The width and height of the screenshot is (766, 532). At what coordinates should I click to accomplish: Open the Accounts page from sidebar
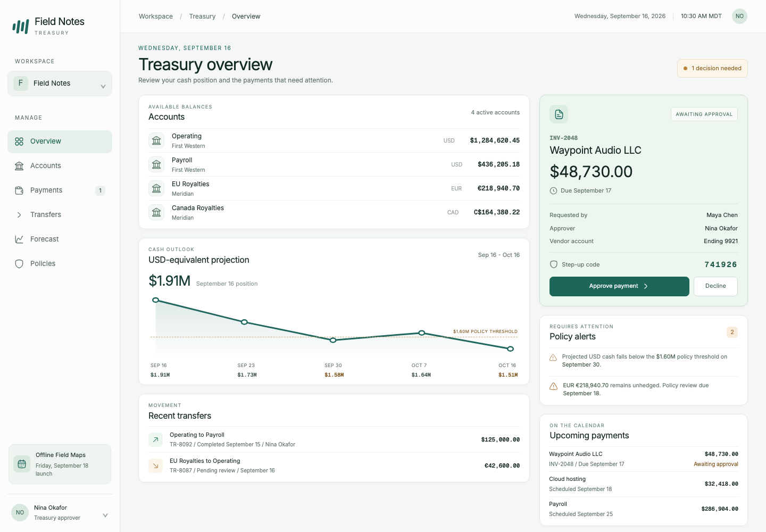pos(60,166)
